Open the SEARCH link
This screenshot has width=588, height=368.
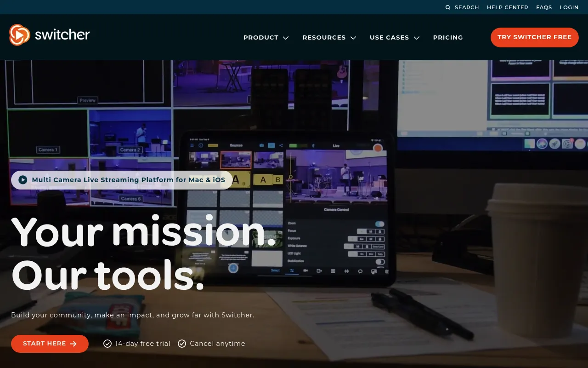pyautogui.click(x=467, y=7)
